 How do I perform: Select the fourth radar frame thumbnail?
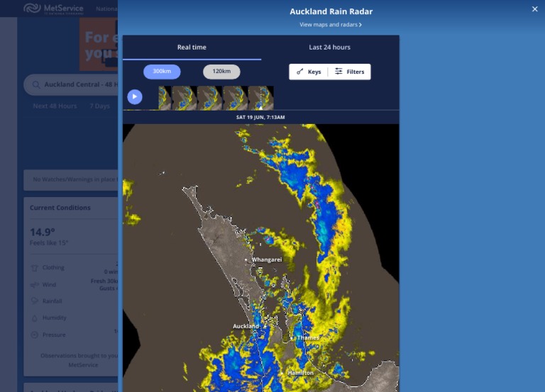(x=236, y=98)
